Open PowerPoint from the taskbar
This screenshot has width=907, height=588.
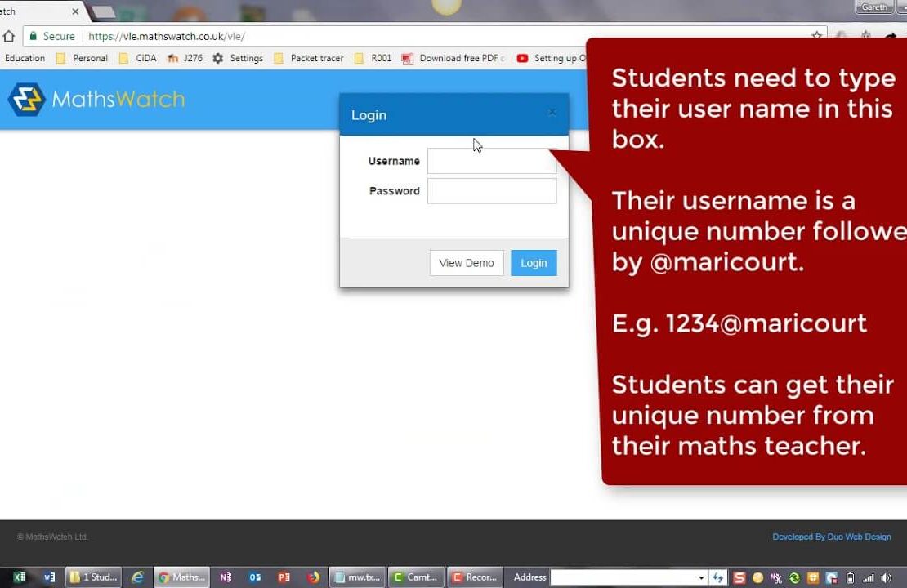pyautogui.click(x=284, y=577)
